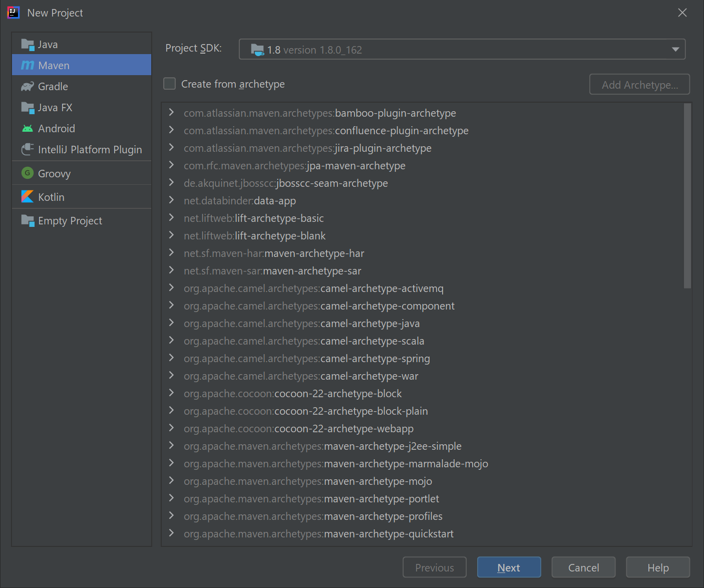Expand camel-archetype-component node
704x588 pixels.
[172, 306]
